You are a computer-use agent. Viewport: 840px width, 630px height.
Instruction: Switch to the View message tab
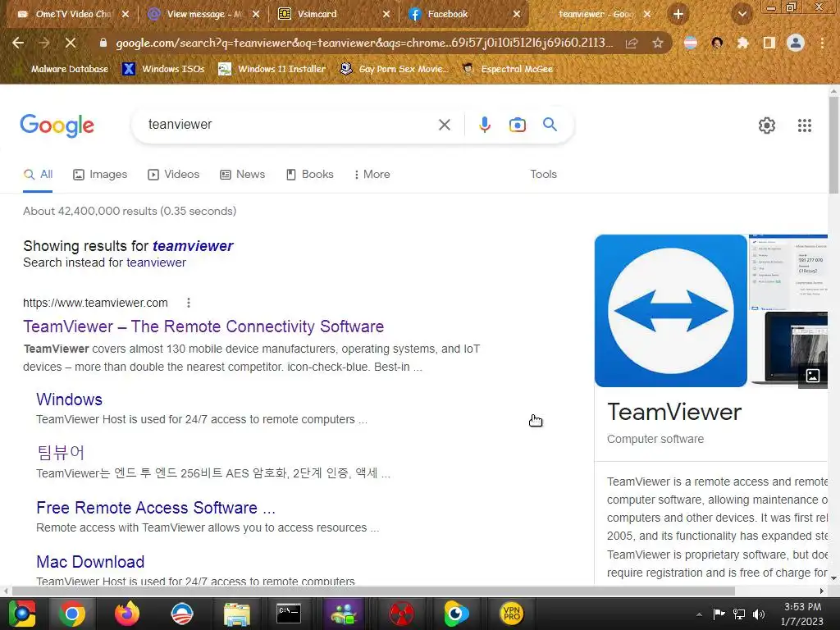pos(204,14)
